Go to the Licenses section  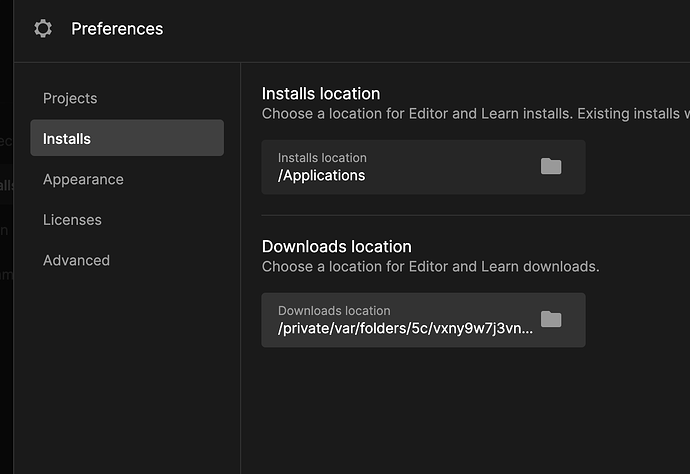(72, 219)
